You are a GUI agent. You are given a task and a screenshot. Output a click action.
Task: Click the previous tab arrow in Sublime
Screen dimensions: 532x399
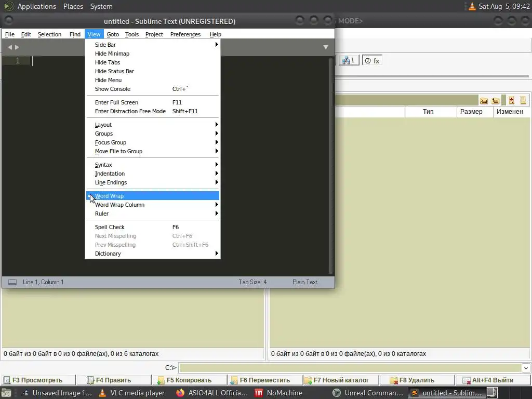[x=10, y=47]
